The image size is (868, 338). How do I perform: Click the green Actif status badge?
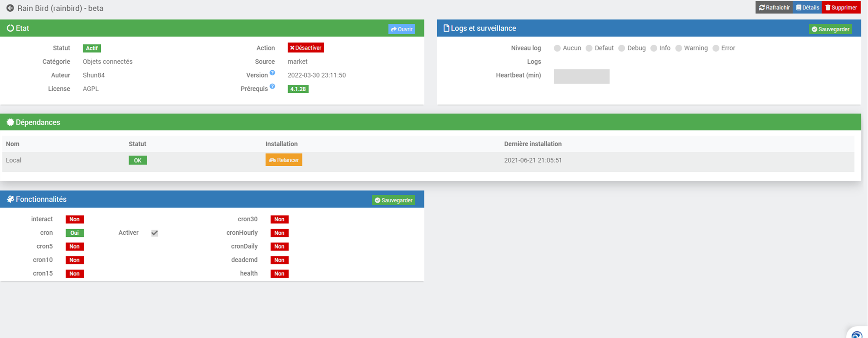(92, 48)
